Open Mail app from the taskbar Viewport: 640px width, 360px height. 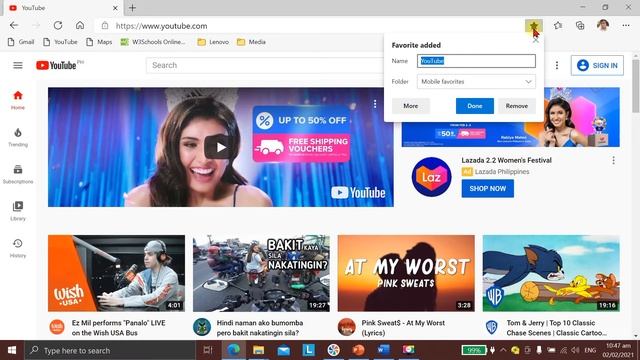point(283,350)
